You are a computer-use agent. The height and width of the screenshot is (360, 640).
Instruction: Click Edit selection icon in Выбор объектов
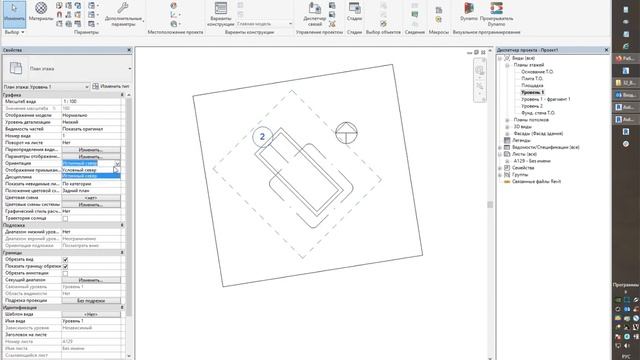tap(383, 24)
